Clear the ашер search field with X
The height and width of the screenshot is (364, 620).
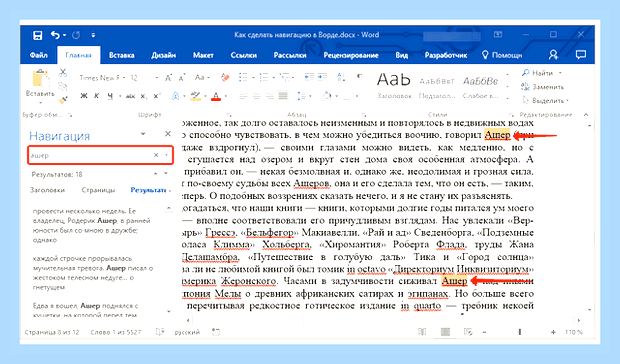point(156,155)
